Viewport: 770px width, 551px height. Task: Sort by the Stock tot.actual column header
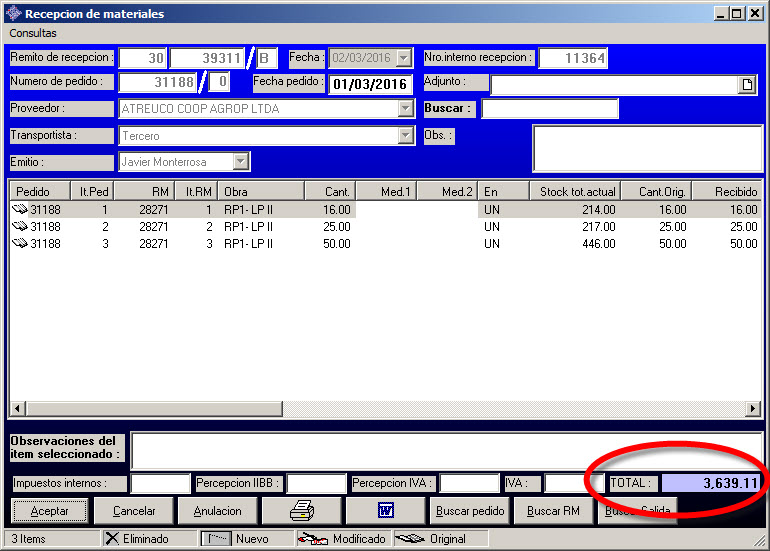(x=575, y=191)
